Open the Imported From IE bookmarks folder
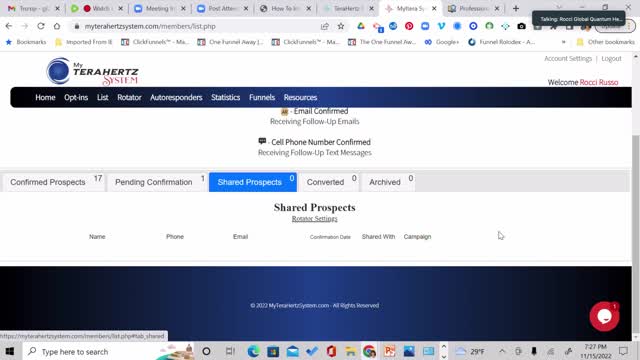 click(x=83, y=42)
